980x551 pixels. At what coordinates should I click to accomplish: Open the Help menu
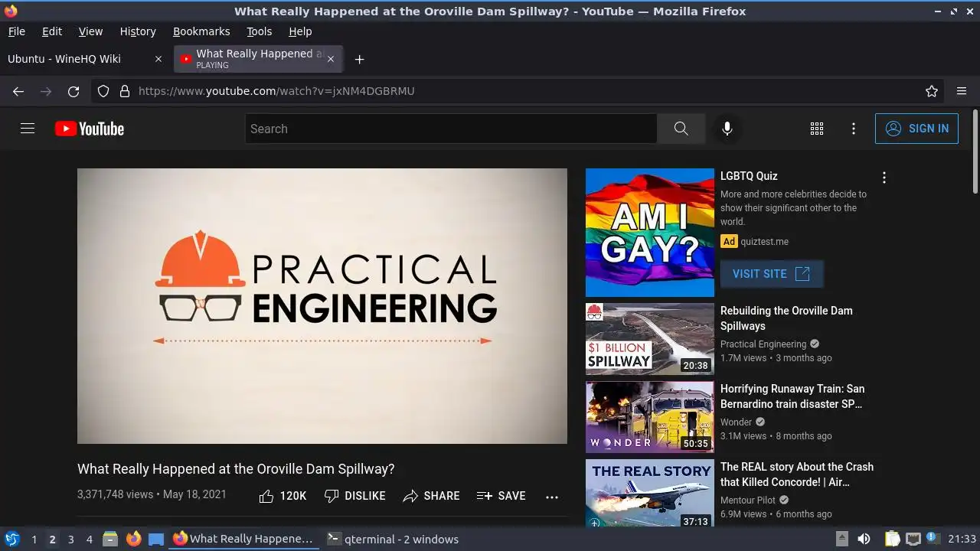[x=300, y=31]
